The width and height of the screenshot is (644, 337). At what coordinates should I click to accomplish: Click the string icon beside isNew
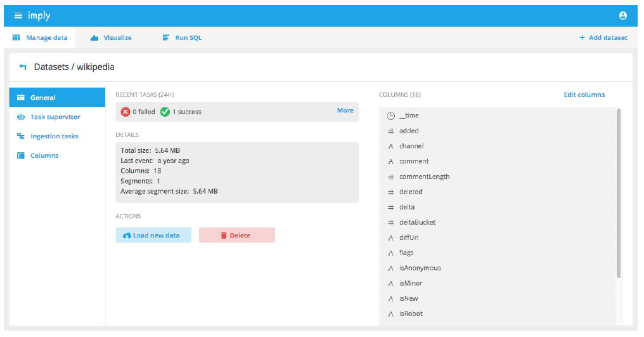coord(390,299)
